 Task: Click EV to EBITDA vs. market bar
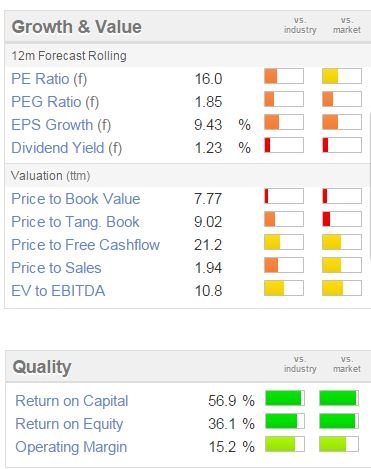[x=342, y=288]
